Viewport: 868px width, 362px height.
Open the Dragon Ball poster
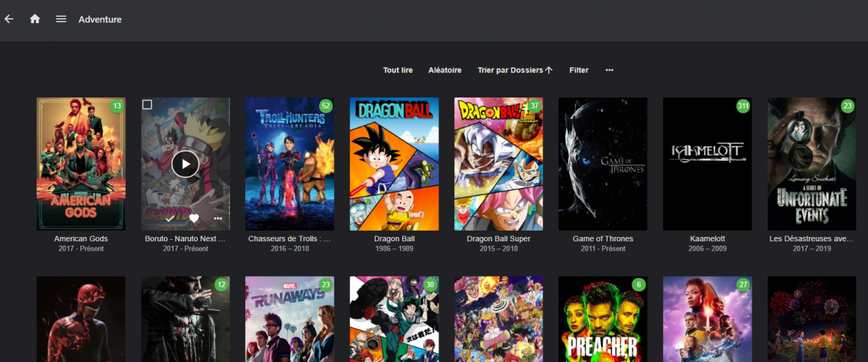(393, 164)
